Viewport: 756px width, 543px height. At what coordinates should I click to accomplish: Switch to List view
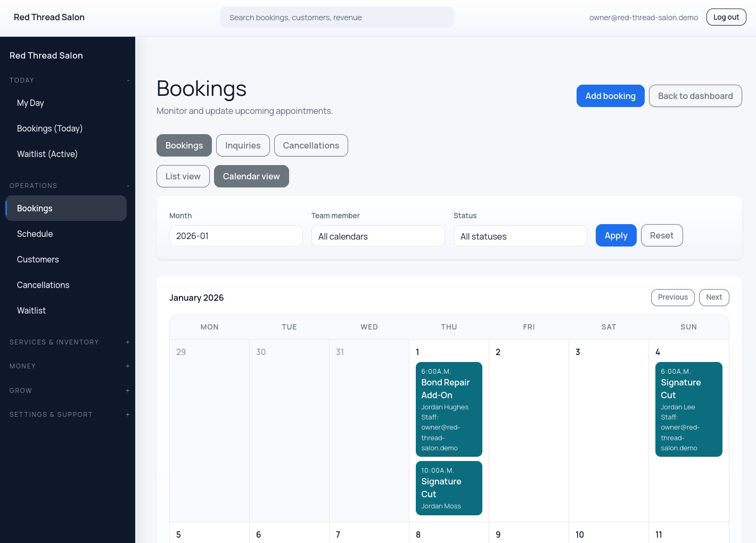pyautogui.click(x=183, y=176)
